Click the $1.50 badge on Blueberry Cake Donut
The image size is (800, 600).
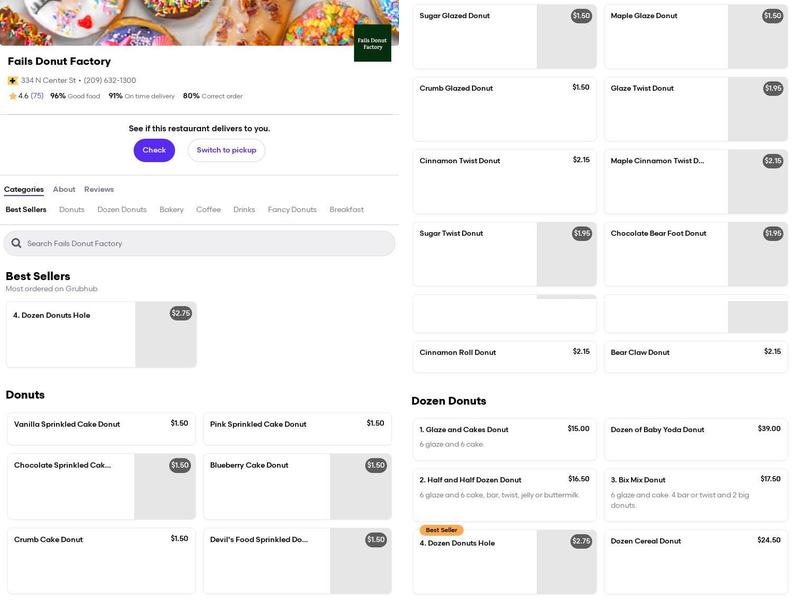tap(375, 465)
